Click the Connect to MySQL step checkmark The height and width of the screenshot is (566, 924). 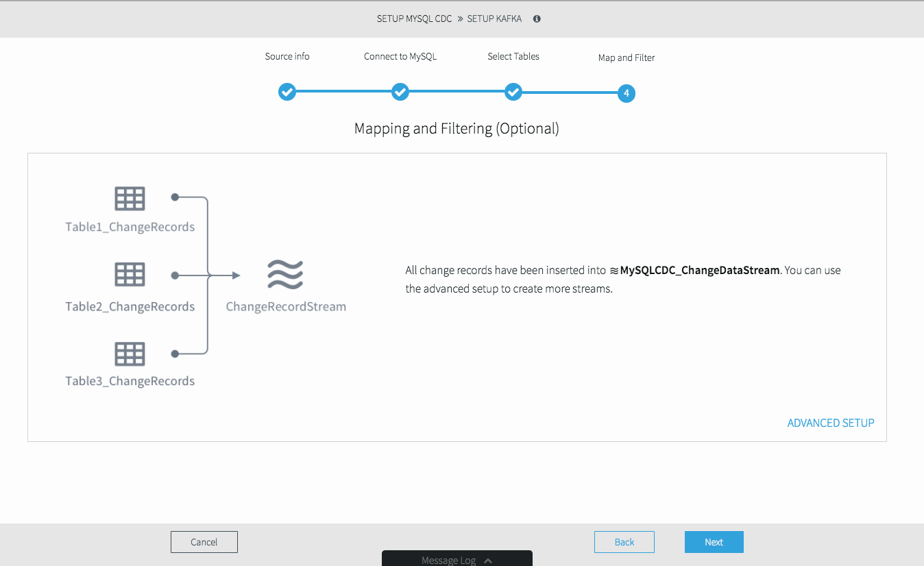[400, 92]
